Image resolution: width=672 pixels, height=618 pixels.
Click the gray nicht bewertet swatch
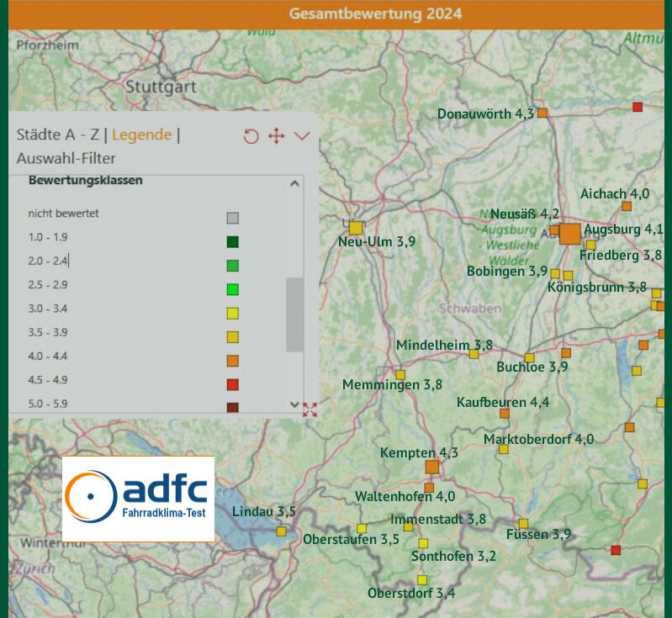point(233,218)
